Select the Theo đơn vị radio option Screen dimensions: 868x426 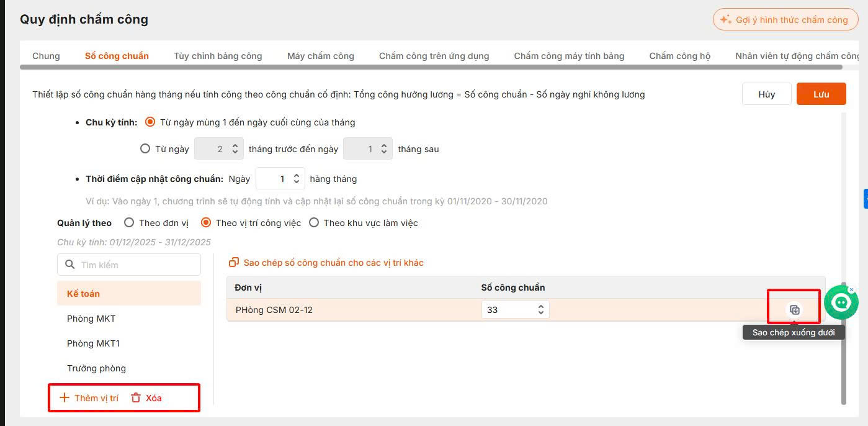coord(129,223)
